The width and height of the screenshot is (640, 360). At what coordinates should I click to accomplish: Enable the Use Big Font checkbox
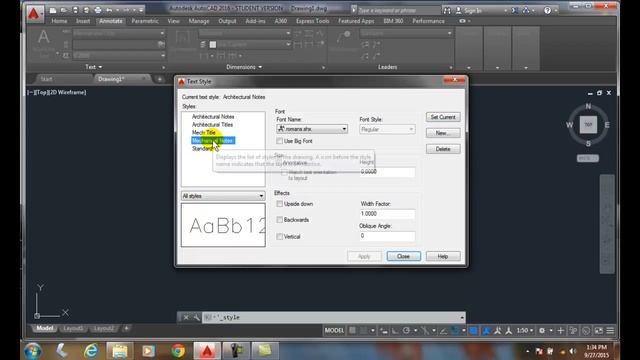(280, 141)
